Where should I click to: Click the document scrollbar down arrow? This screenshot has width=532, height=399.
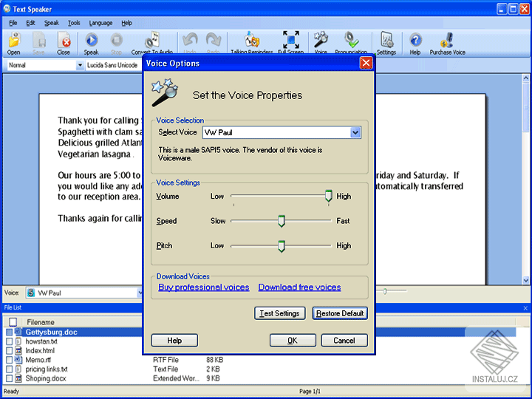[x=525, y=280]
